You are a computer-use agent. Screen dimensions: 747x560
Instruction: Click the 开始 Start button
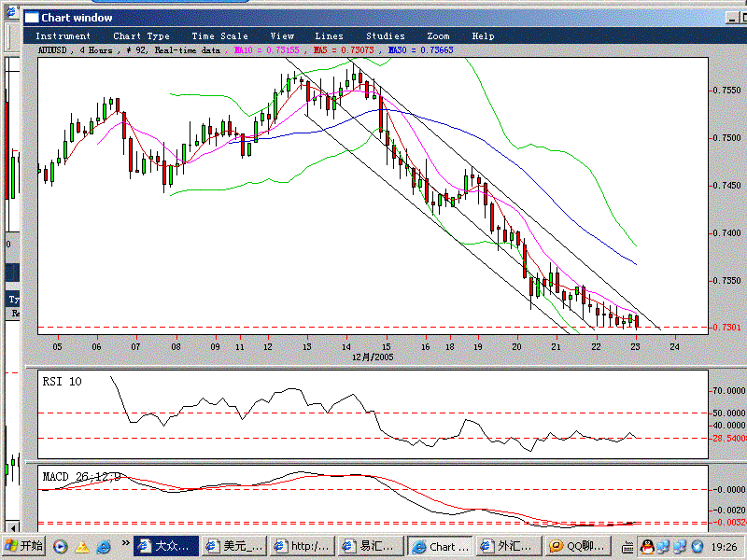(x=24, y=546)
